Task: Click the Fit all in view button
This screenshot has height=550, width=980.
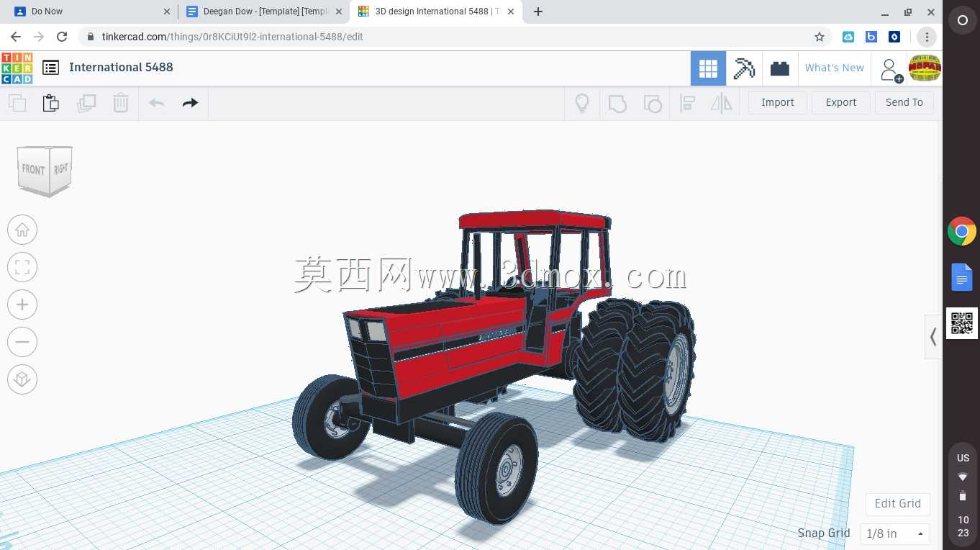Action: coord(22,267)
